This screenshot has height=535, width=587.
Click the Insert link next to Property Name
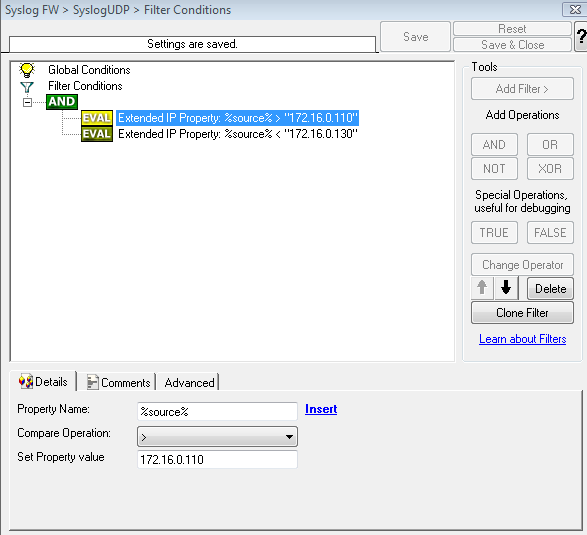coord(321,409)
